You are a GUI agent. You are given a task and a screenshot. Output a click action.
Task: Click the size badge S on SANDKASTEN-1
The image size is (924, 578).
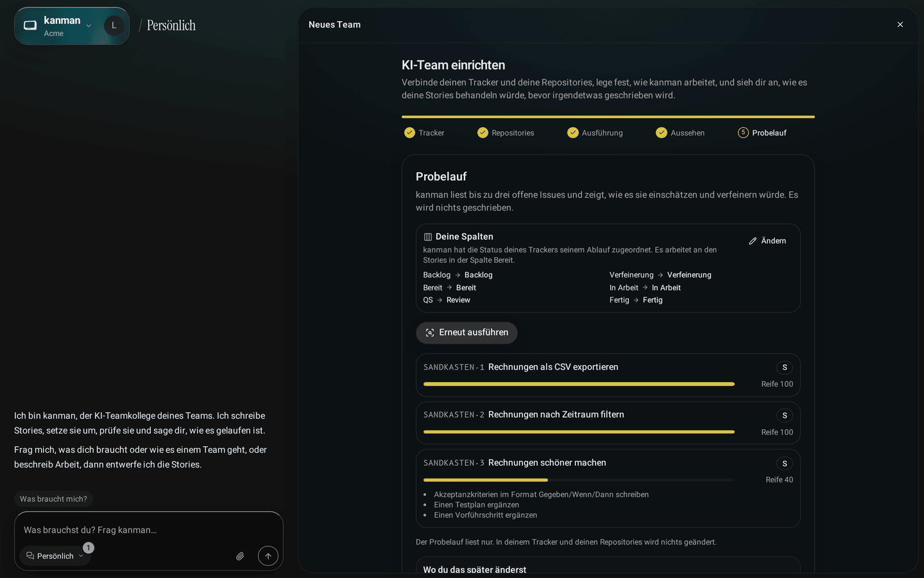pos(785,367)
